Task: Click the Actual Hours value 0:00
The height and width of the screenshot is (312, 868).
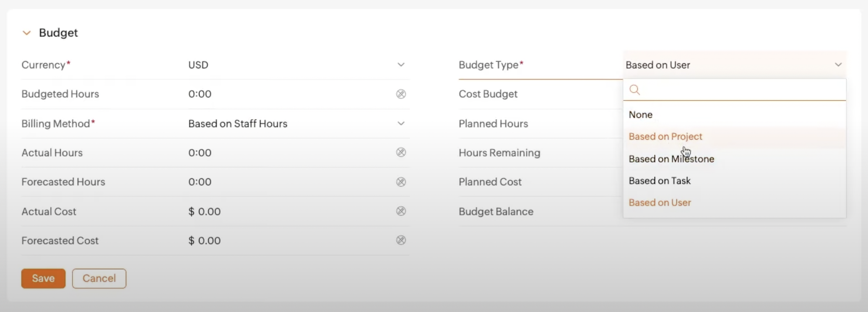Action: coord(200,153)
